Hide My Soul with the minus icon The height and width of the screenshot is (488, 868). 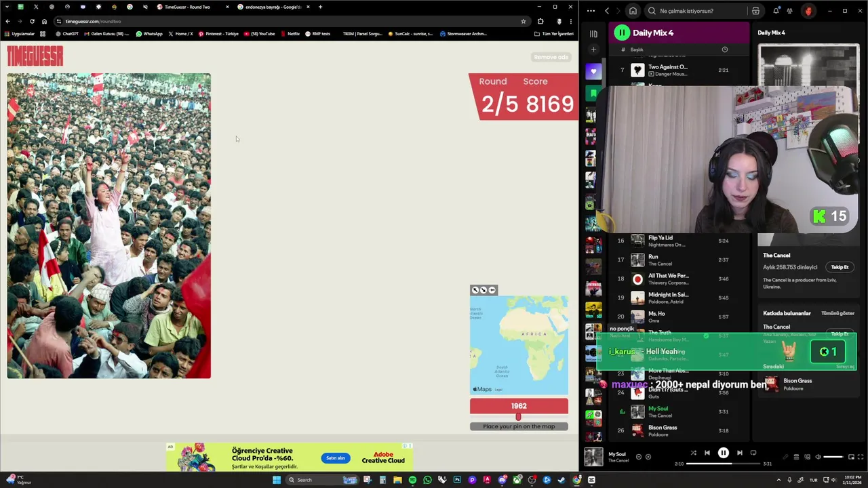638,457
